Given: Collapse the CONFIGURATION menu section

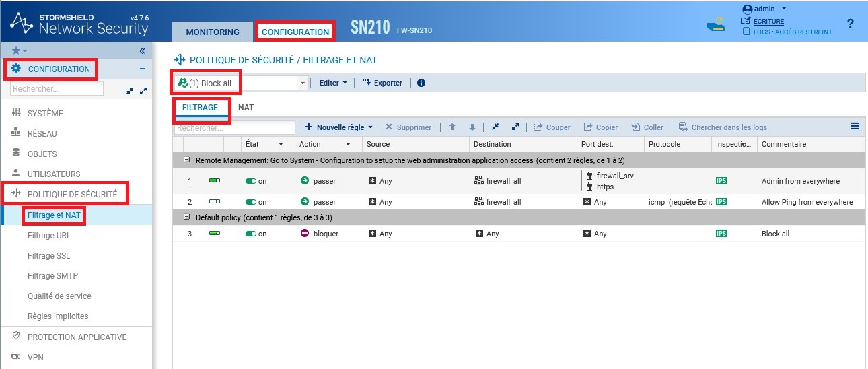Looking at the screenshot, I should click(x=143, y=69).
